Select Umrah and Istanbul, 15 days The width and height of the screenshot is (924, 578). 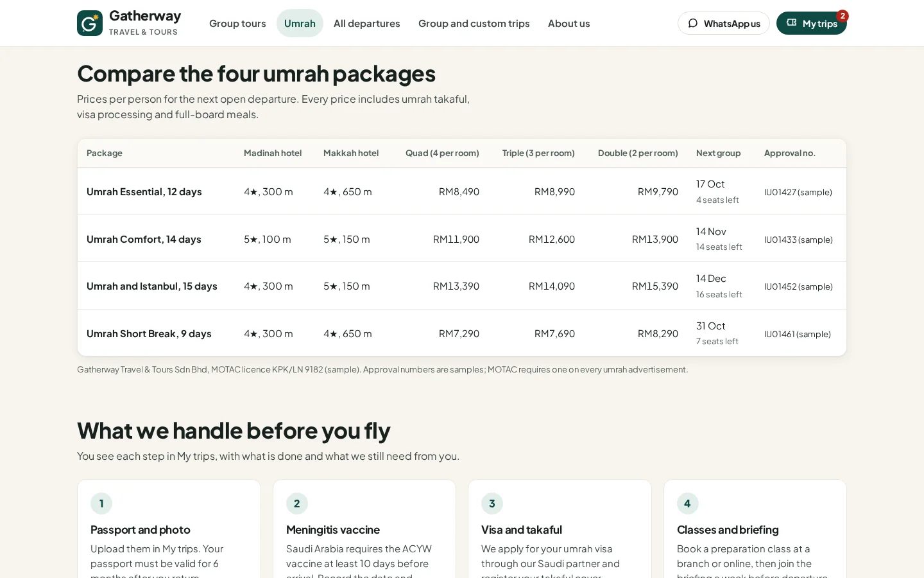152,286
